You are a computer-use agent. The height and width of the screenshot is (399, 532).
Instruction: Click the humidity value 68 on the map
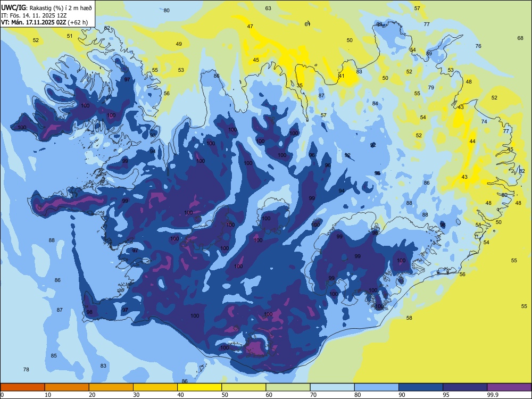click(520, 38)
